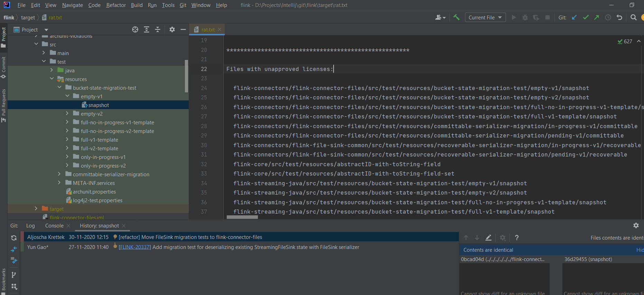Click the 627 inspections indicator
Image resolution: width=644 pixels, height=295 pixels.
[625, 41]
